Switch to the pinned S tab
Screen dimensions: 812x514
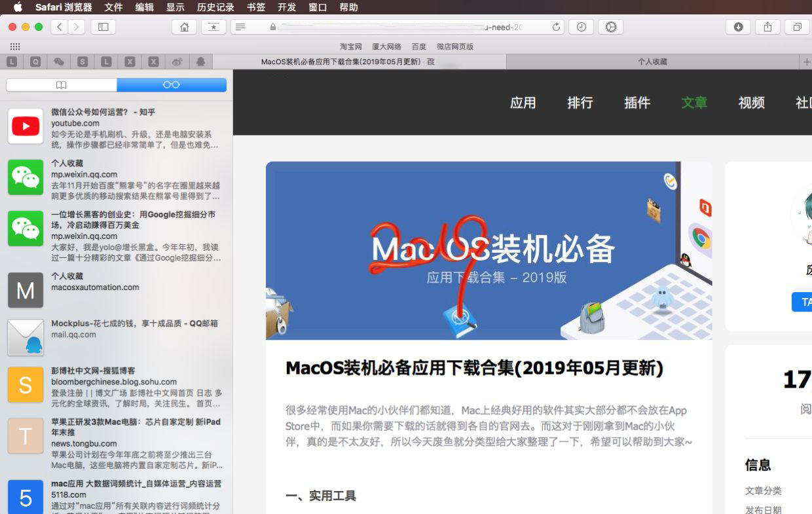(83, 62)
